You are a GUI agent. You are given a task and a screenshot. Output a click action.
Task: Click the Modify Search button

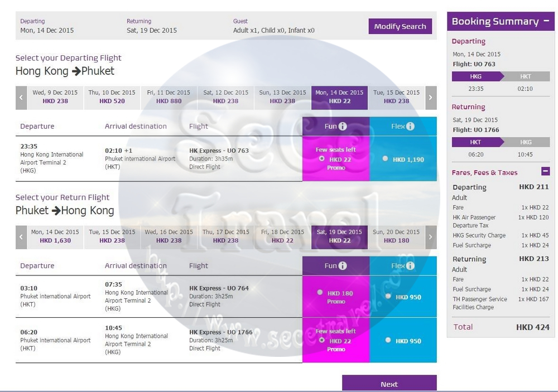click(x=400, y=26)
